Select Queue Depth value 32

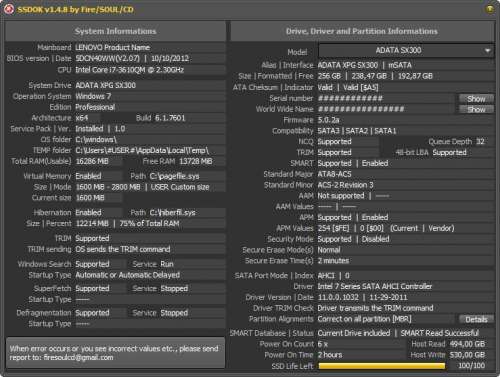[480, 142]
